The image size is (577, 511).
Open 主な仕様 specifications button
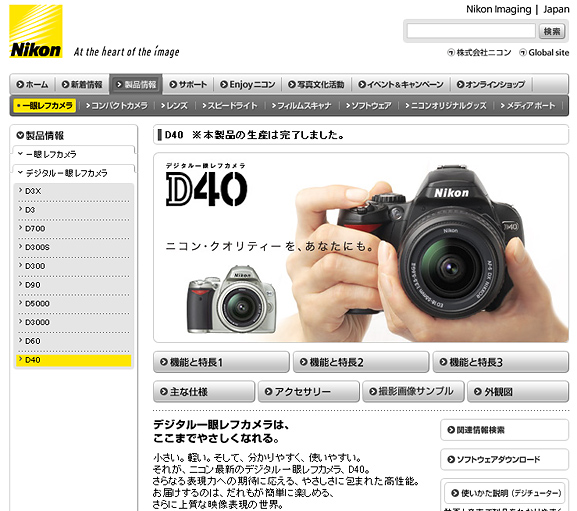(x=204, y=392)
